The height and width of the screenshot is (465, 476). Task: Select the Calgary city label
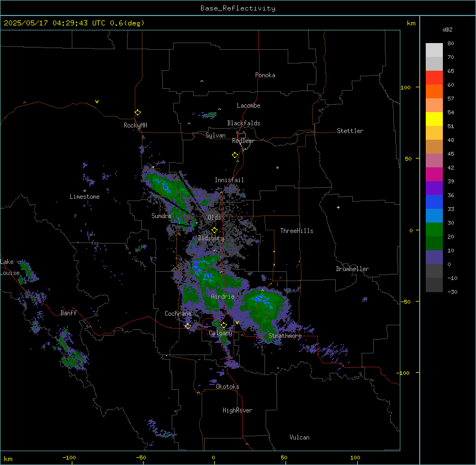(220, 333)
